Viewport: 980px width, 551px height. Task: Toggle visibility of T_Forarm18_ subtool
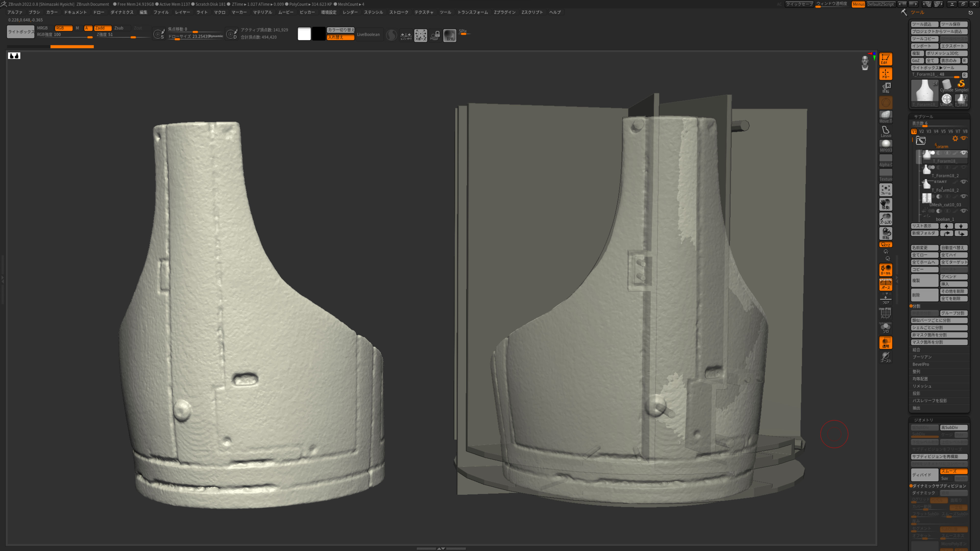963,153
